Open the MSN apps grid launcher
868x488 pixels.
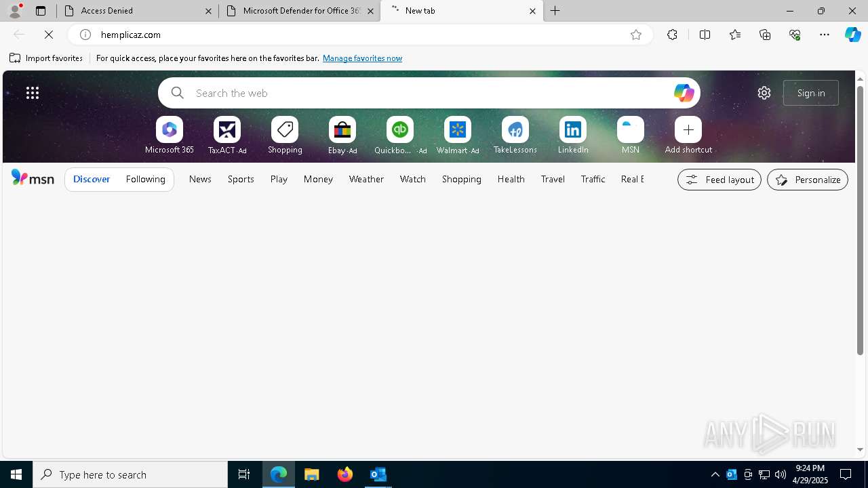coord(33,93)
